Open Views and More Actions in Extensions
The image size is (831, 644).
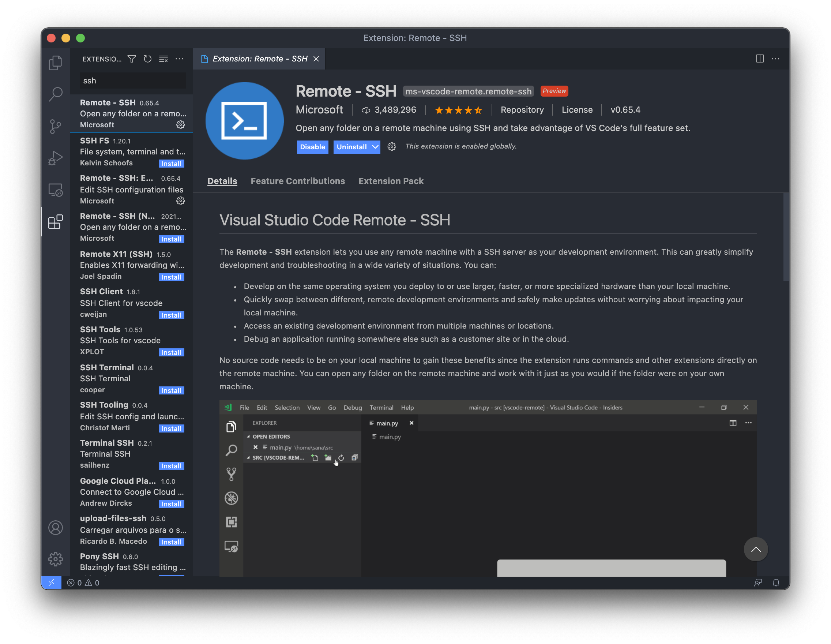[x=179, y=59]
